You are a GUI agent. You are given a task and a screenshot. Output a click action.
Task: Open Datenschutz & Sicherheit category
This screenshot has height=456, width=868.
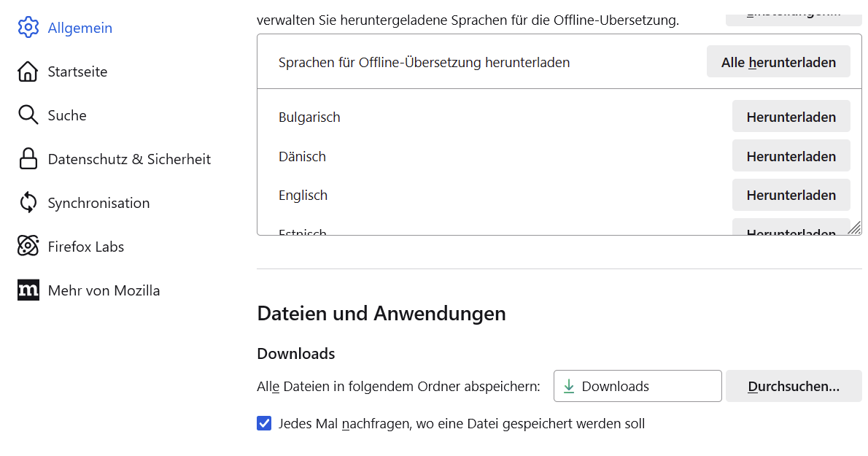129,159
